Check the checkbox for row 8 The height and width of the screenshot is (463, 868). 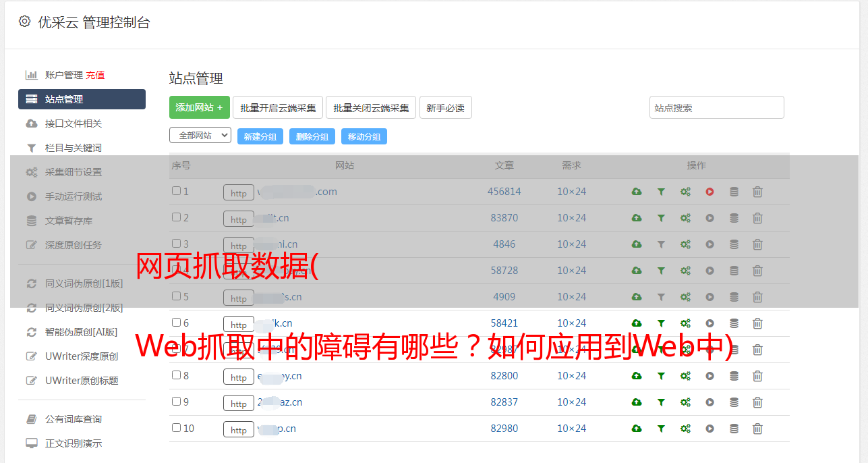click(176, 375)
